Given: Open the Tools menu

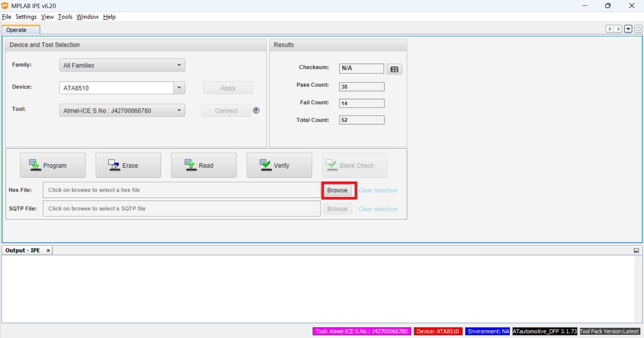Looking at the screenshot, I should coord(65,17).
